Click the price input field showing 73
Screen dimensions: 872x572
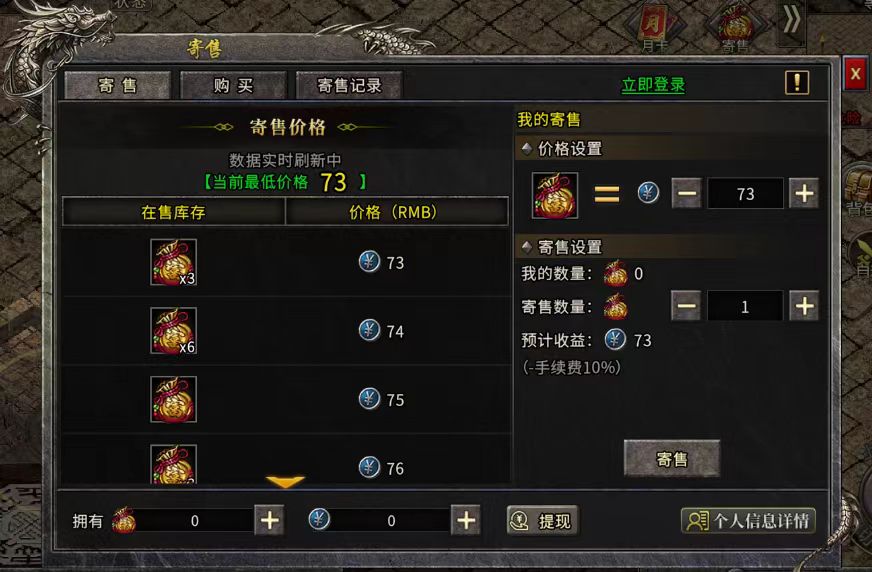point(745,193)
